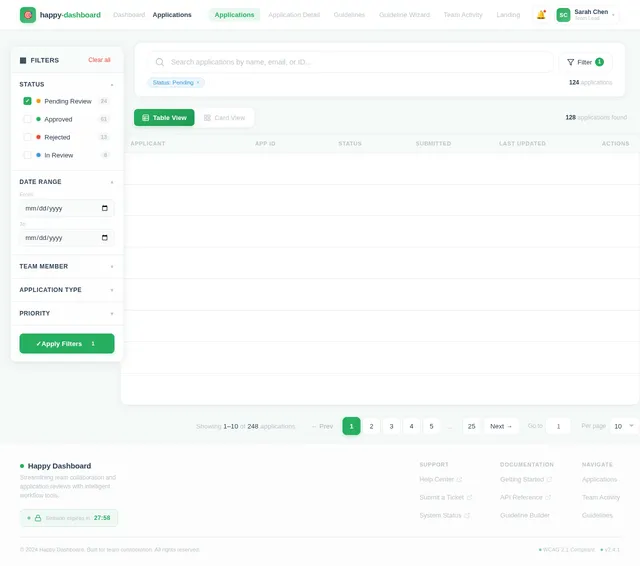
Task: Click the Clear all link
Action: (99, 60)
